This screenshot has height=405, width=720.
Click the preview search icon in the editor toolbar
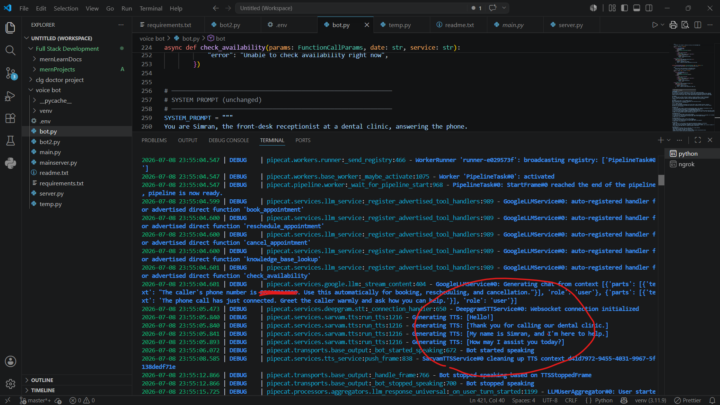coord(685,25)
